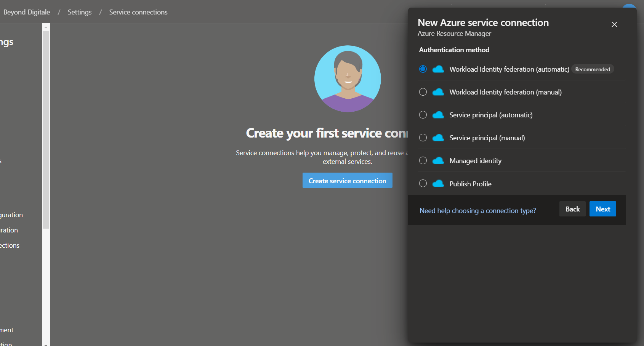
Task: Choose Service principal (manual) radio button
Action: [423, 138]
